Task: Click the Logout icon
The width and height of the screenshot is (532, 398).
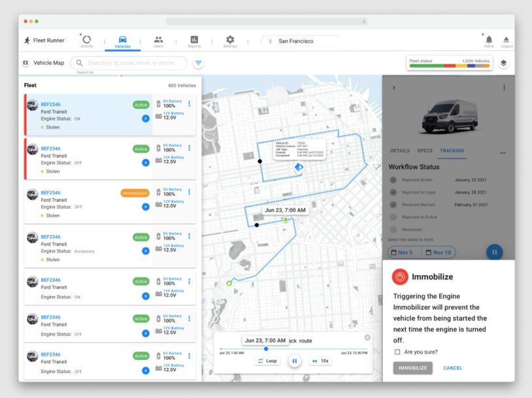Action: coord(507,41)
